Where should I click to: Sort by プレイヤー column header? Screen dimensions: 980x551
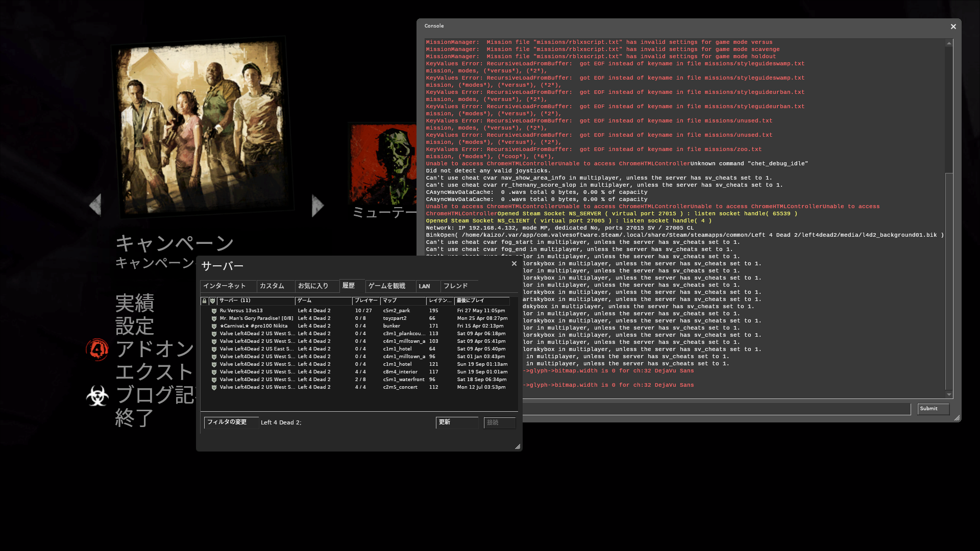pos(365,300)
